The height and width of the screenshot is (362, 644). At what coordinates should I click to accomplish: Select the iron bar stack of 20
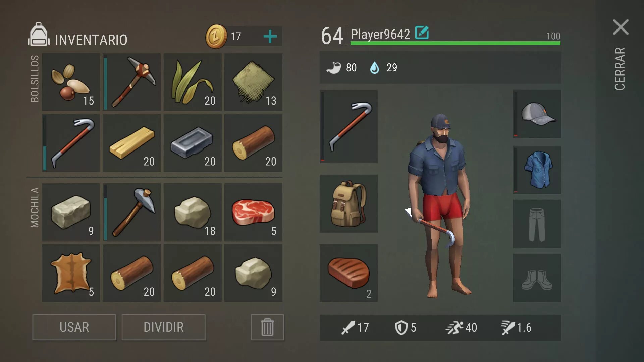click(193, 143)
